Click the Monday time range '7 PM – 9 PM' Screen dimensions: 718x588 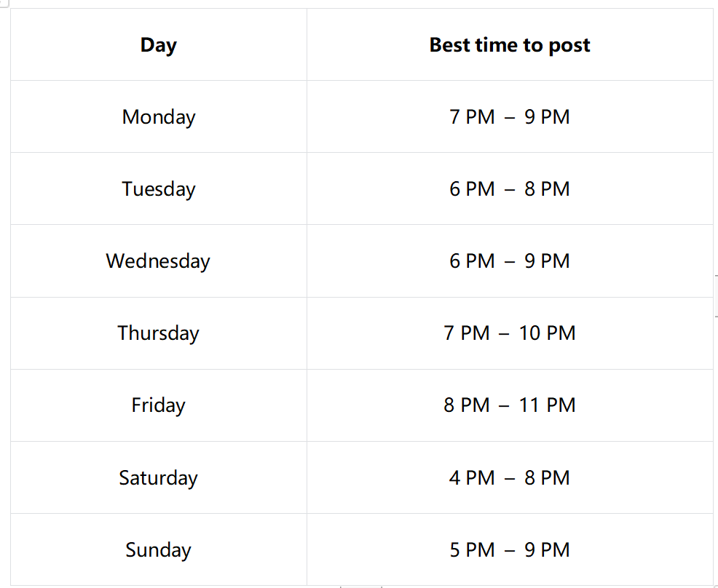click(x=510, y=117)
